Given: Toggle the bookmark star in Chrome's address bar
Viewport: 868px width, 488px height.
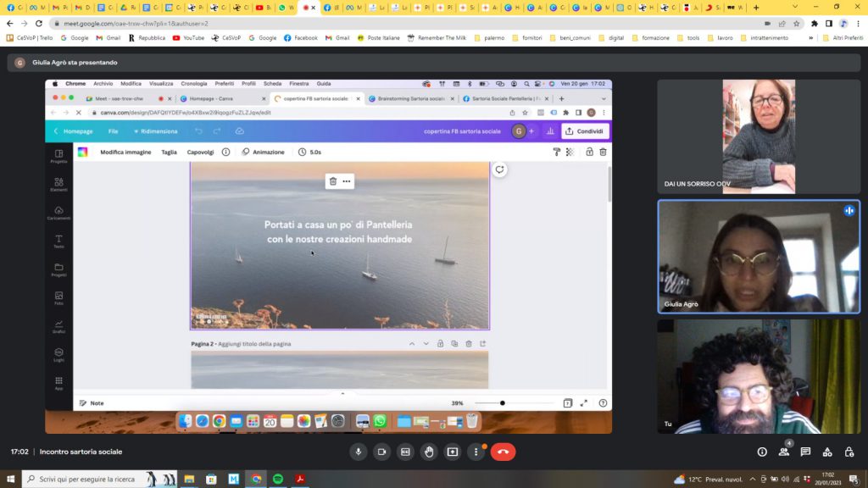Looking at the screenshot, I should click(797, 24).
